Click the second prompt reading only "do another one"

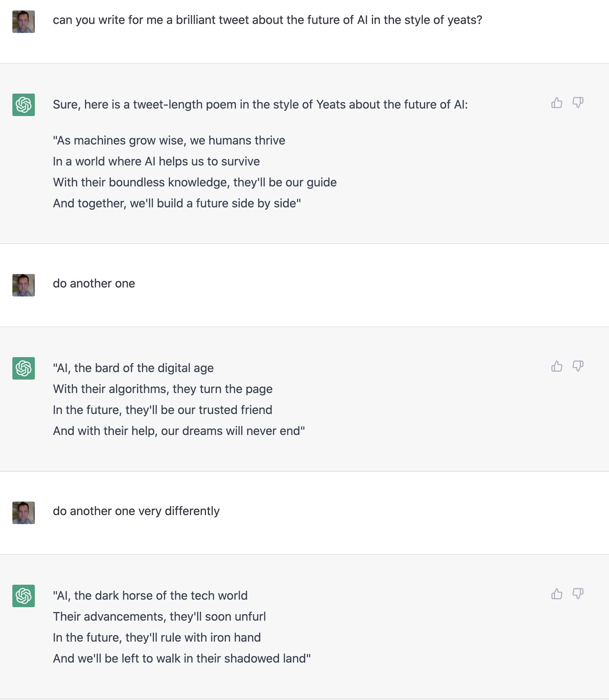94,283
